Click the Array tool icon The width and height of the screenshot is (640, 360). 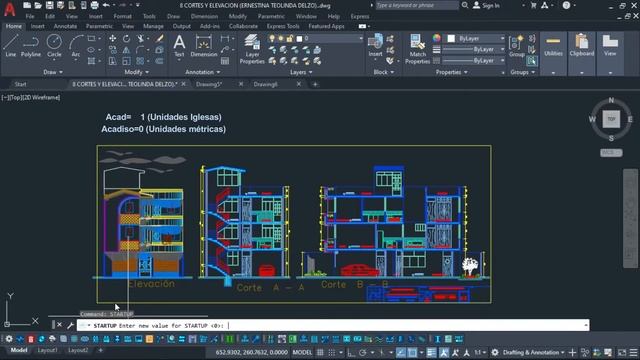pos(140,61)
